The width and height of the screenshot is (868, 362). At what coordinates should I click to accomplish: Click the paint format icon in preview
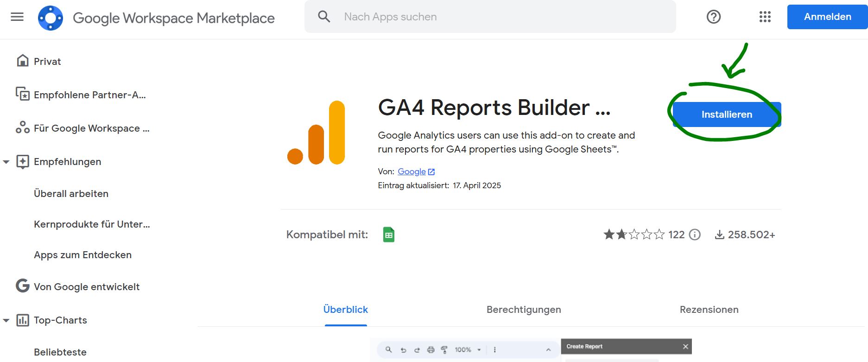tap(444, 349)
